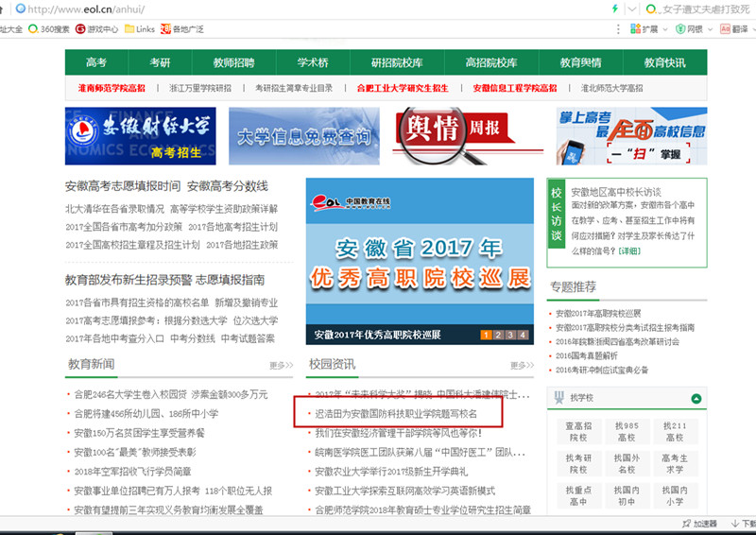Open the 迟浩田为安徽国防科技职业学院题写校名 news link
The width and height of the screenshot is (756, 535).
[x=396, y=414]
